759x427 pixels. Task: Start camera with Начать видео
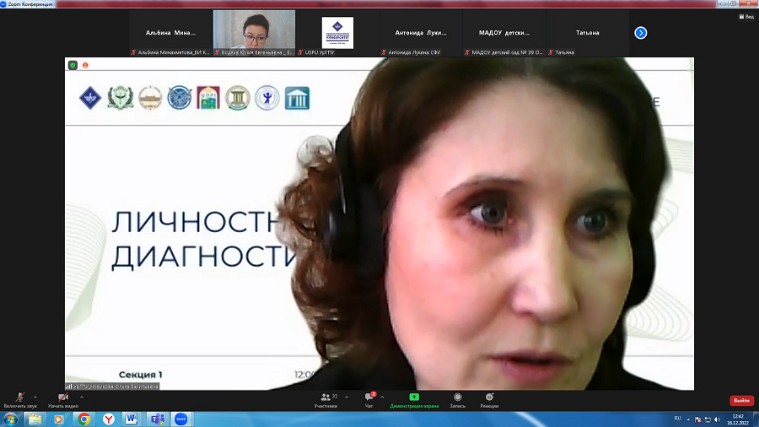click(62, 399)
